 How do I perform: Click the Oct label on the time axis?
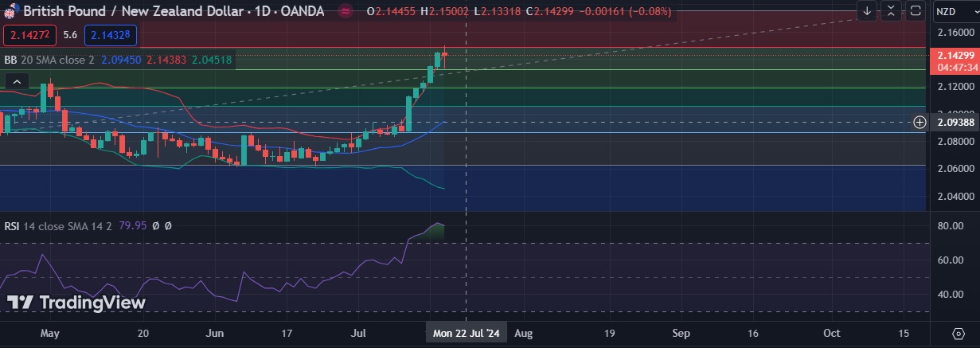coord(832,334)
